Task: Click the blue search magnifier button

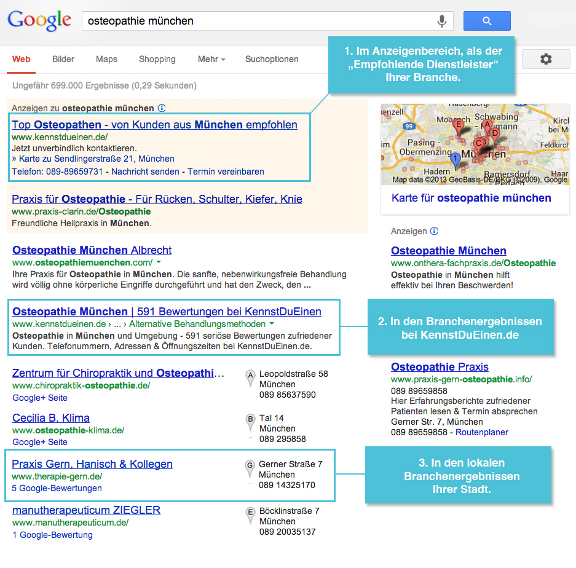Action: coord(487,21)
